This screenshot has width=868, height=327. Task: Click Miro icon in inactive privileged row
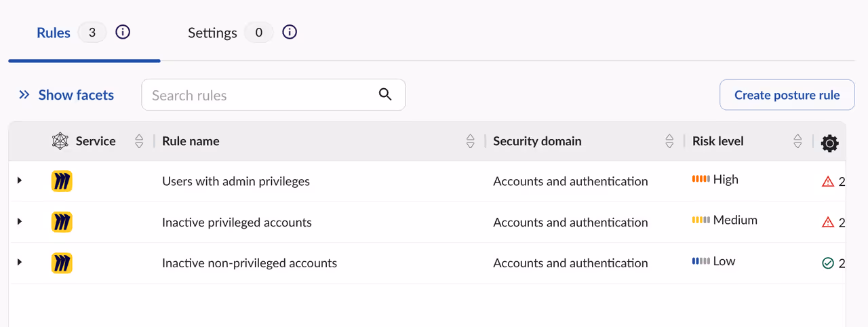[x=62, y=222]
